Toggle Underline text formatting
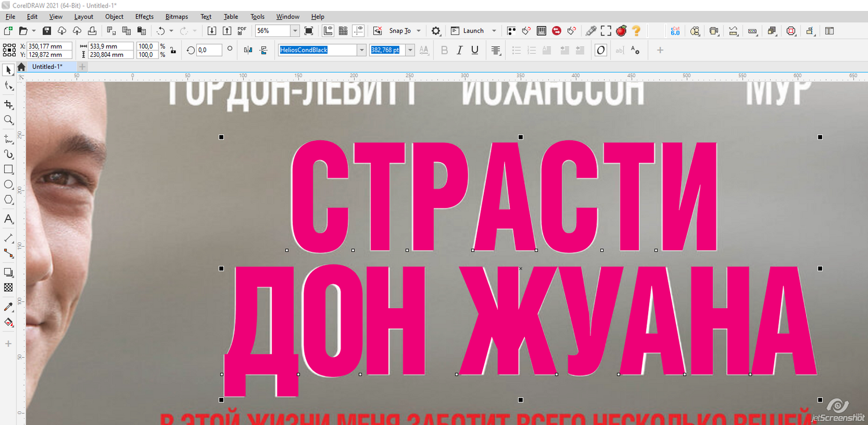The image size is (868, 425). [x=475, y=50]
